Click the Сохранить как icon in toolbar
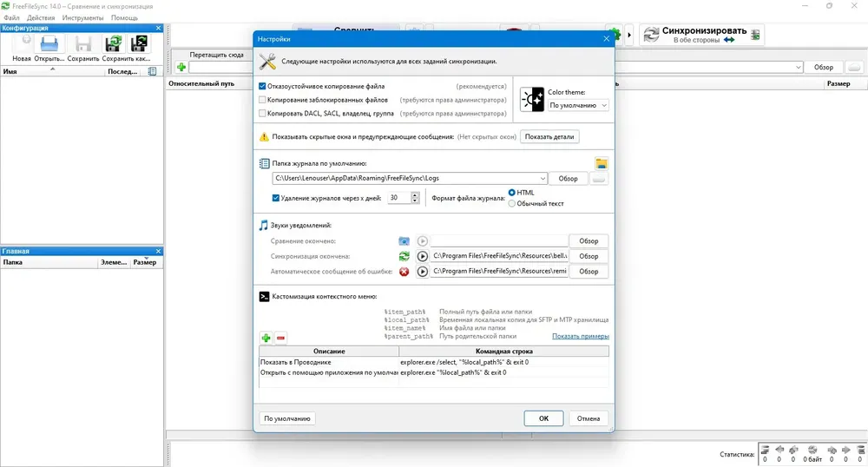 (x=138, y=44)
